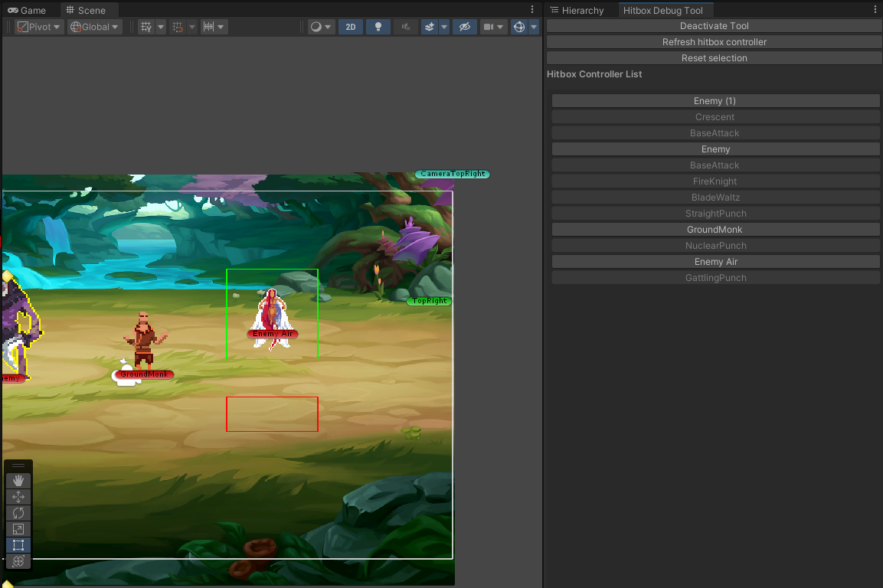Activate the Transform tool
This screenshot has height=588, width=883.
18,560
